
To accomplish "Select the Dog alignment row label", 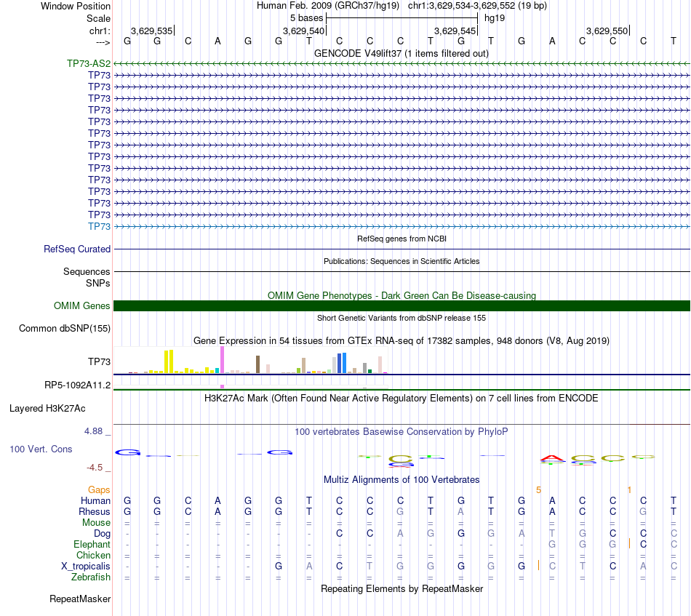I will click(x=103, y=534).
